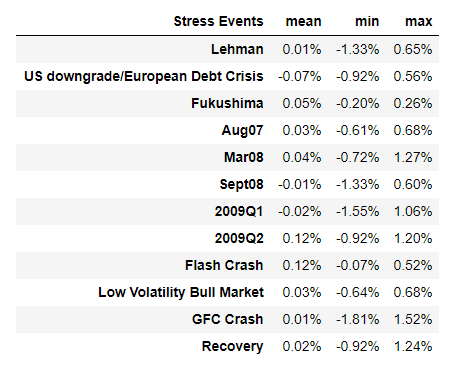
Task: Select the Mar08 row label
Action: pyautogui.click(x=243, y=157)
